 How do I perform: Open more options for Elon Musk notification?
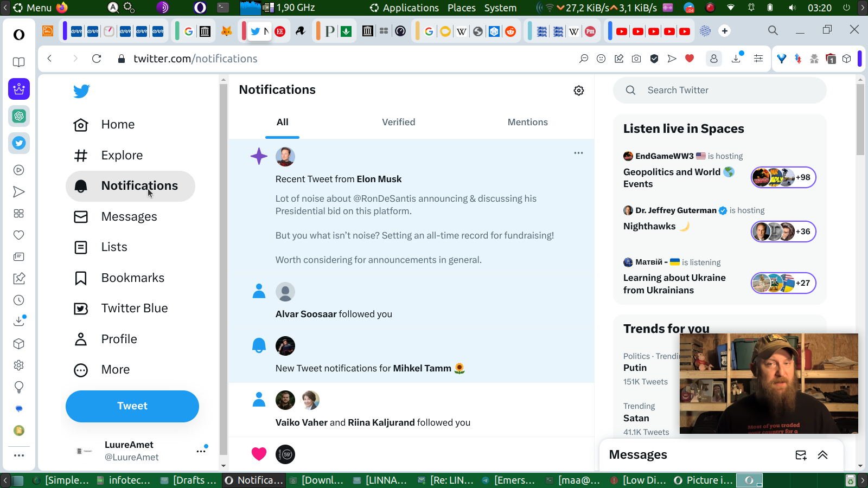tap(579, 153)
